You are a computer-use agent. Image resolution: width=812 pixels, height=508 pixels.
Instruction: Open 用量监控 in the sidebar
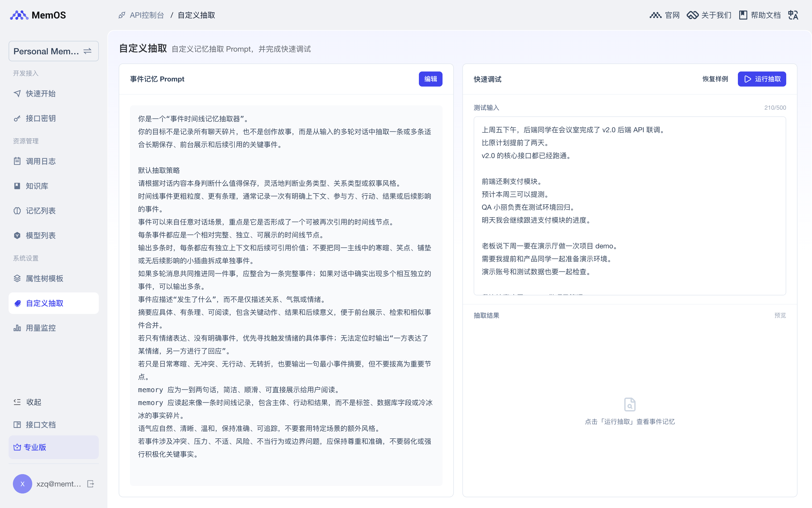coord(54,328)
